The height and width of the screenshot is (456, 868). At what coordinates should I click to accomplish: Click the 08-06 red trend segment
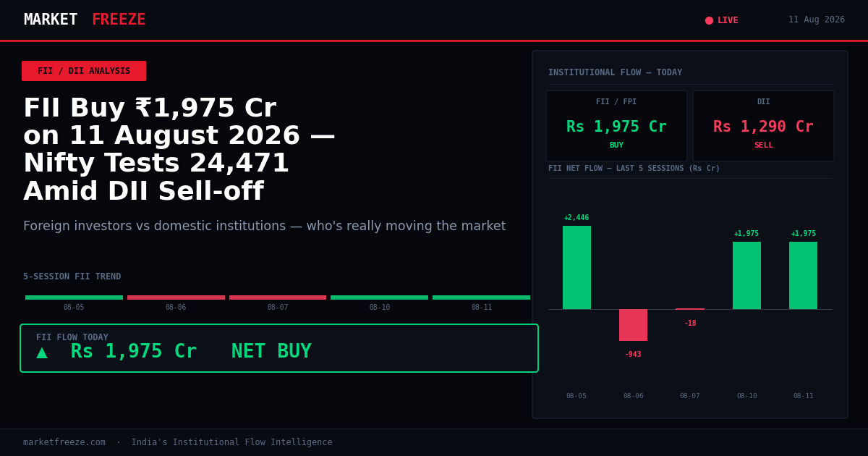pyautogui.click(x=176, y=297)
